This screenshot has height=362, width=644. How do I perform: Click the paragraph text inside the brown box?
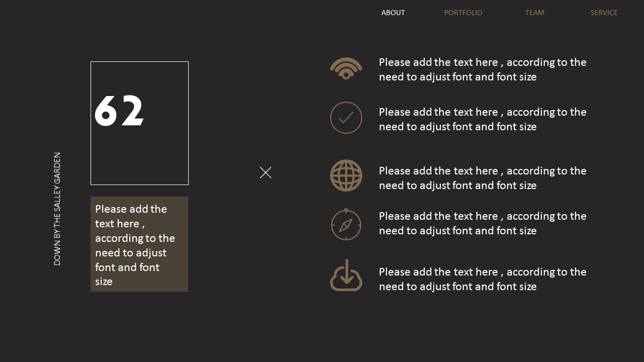(135, 245)
